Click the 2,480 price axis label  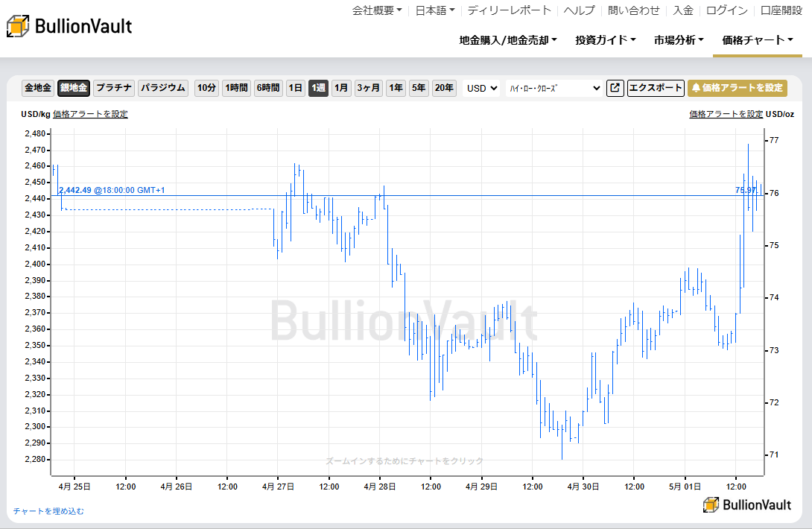(x=35, y=133)
